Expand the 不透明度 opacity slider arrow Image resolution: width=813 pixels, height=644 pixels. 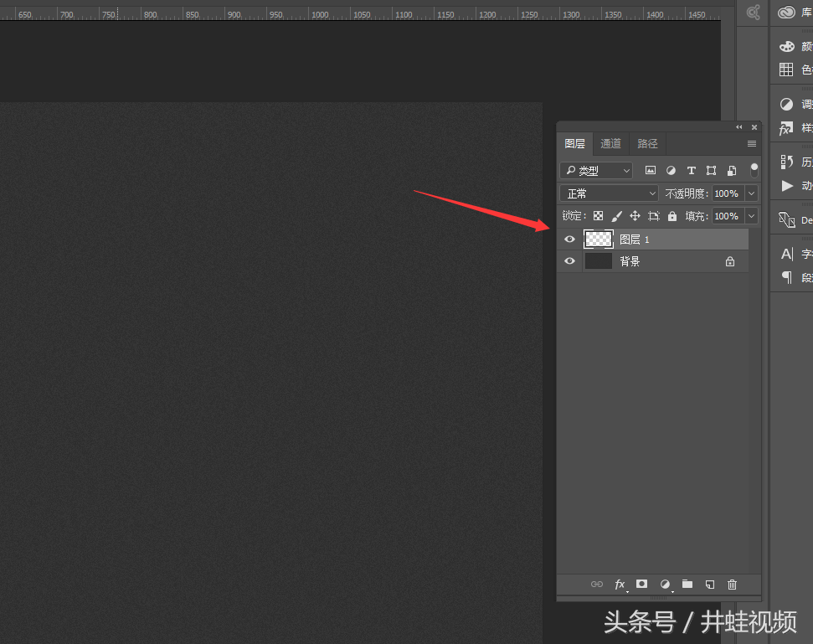tap(751, 193)
